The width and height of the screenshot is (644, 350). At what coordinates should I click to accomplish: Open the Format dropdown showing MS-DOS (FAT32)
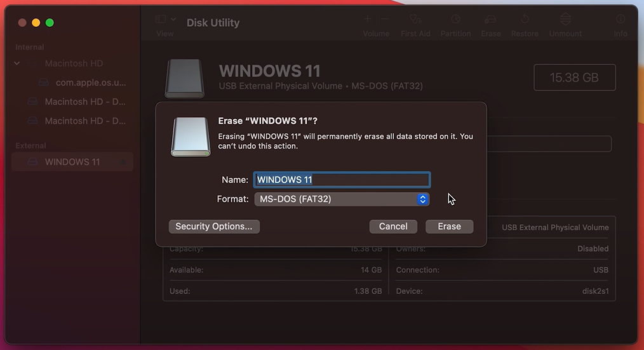coord(342,199)
